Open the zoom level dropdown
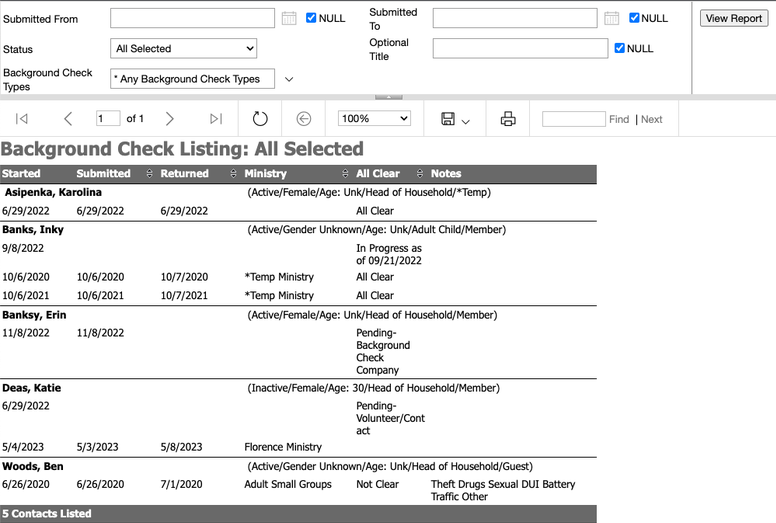 point(374,118)
